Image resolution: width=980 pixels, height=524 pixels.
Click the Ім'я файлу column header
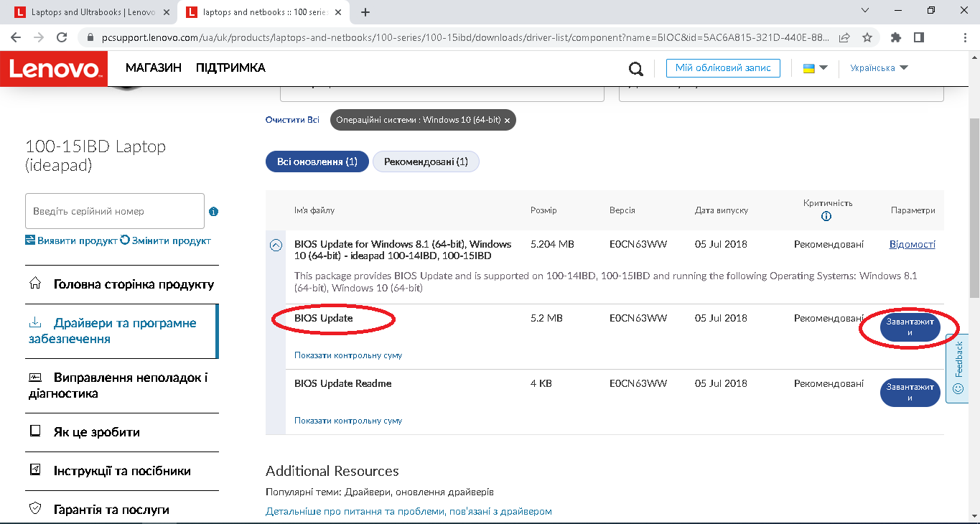[314, 210]
